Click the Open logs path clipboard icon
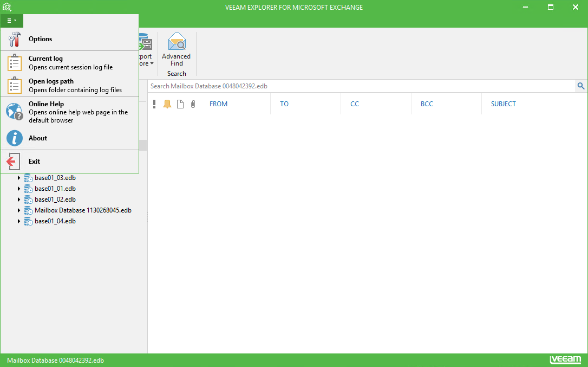588x367 pixels. 14,85
